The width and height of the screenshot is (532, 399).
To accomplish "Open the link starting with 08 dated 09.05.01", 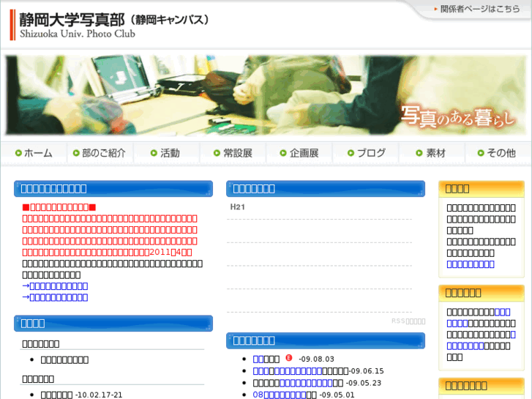I will (280, 395).
